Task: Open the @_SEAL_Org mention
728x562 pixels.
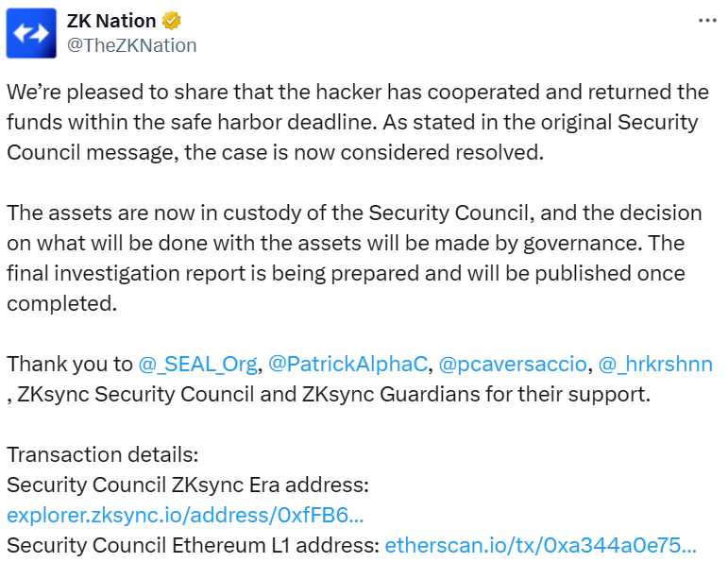Action: pyautogui.click(x=198, y=364)
